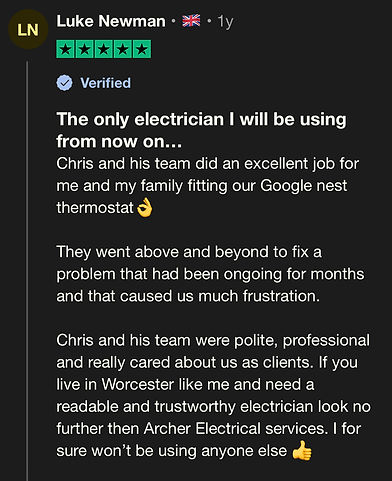Click the paragraph starting They went above and beyond

(x=210, y=274)
